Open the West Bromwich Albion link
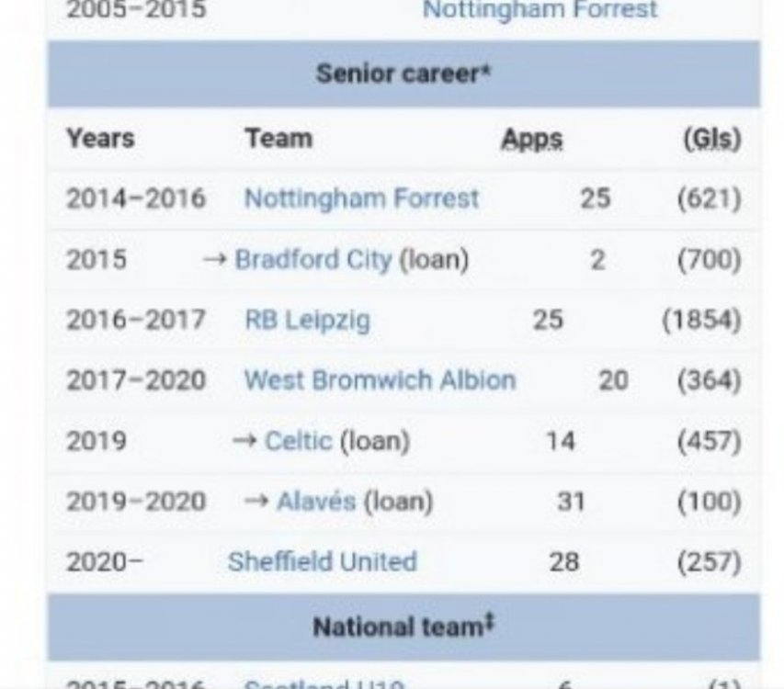Image resolution: width=784 pixels, height=689 pixels. (x=379, y=380)
